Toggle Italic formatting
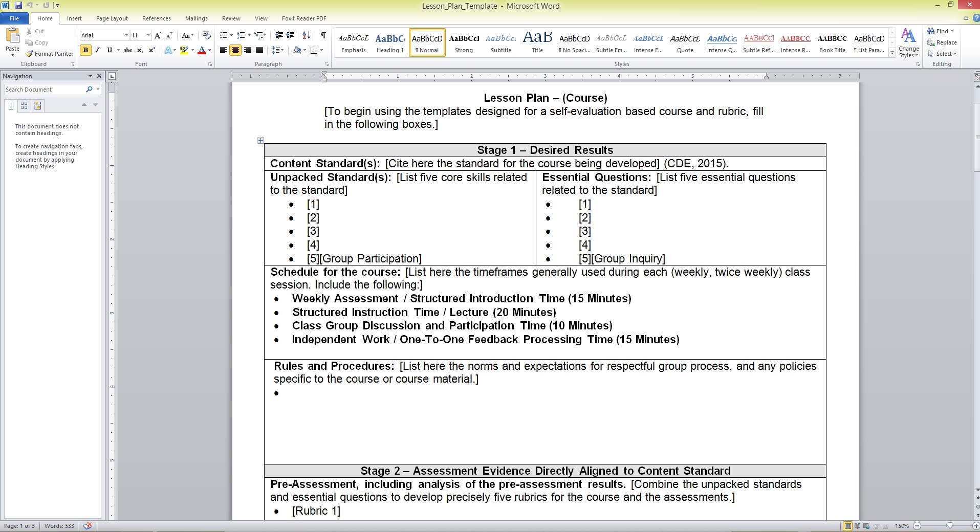This screenshot has height=532, width=980. tap(97, 50)
